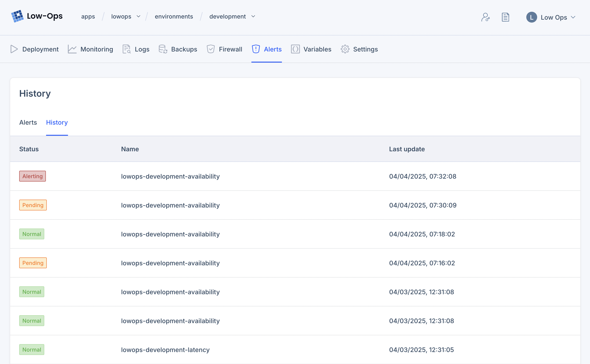This screenshot has width=590, height=364.
Task: Click the Last update column header
Action: pos(407,149)
